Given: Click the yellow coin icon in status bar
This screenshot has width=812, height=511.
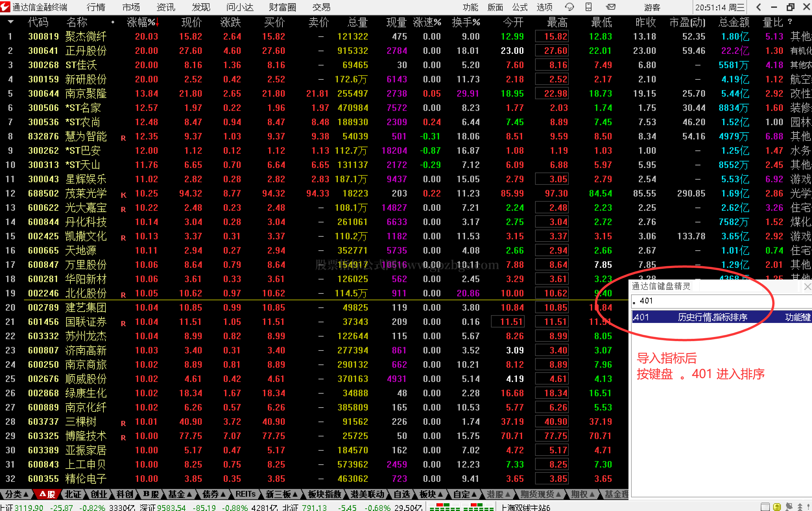Looking at the screenshot, I should (x=777, y=506).
